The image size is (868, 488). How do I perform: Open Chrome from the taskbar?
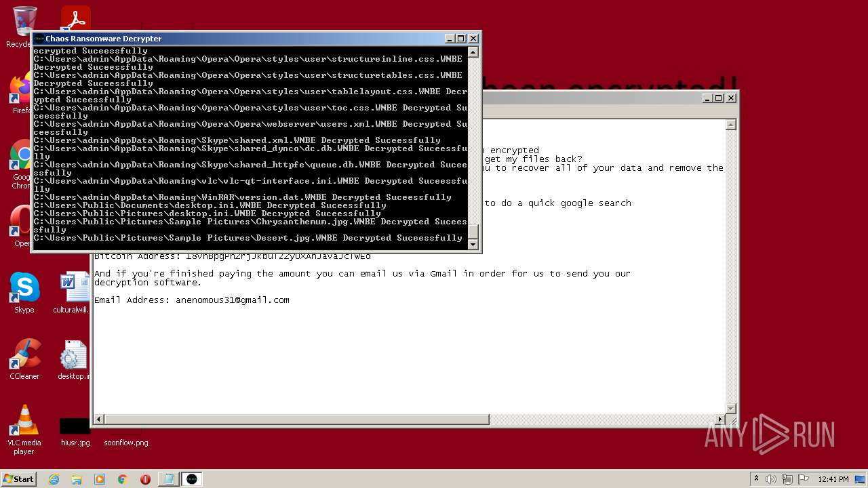point(123,479)
